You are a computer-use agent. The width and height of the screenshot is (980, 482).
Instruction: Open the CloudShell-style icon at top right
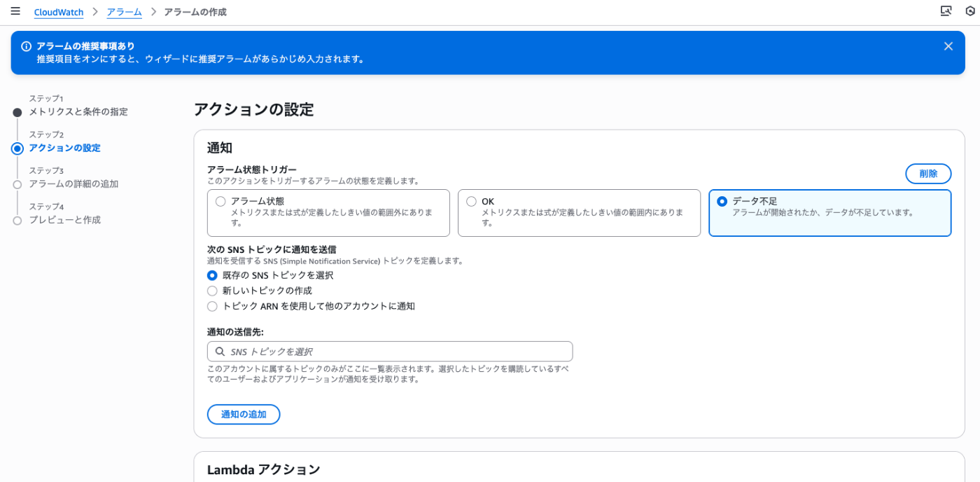pos(946,11)
